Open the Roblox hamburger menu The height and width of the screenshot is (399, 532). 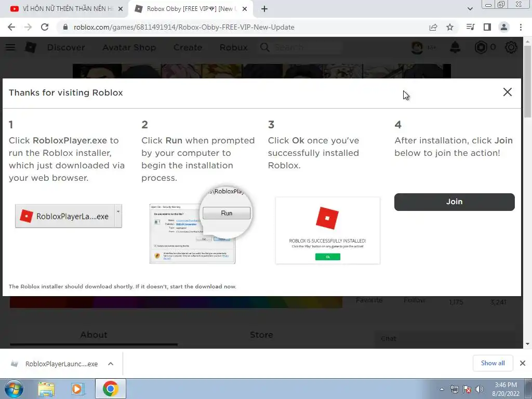(x=10, y=47)
